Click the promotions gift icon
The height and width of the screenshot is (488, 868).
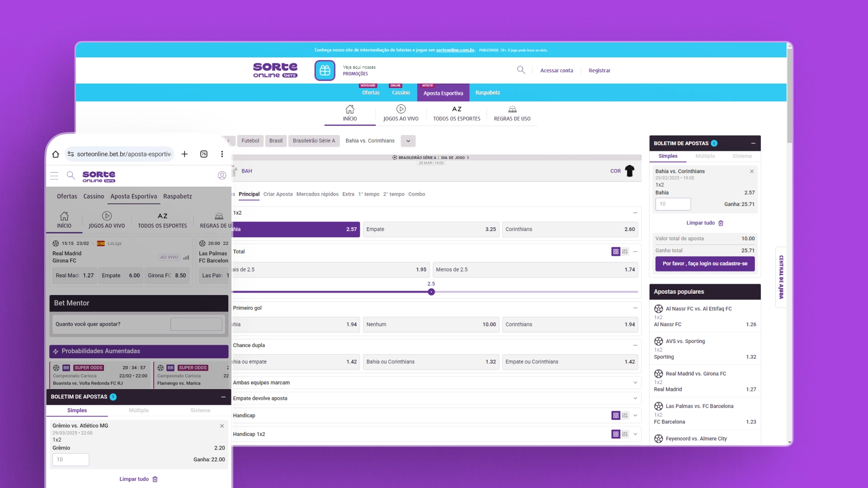pyautogui.click(x=325, y=70)
